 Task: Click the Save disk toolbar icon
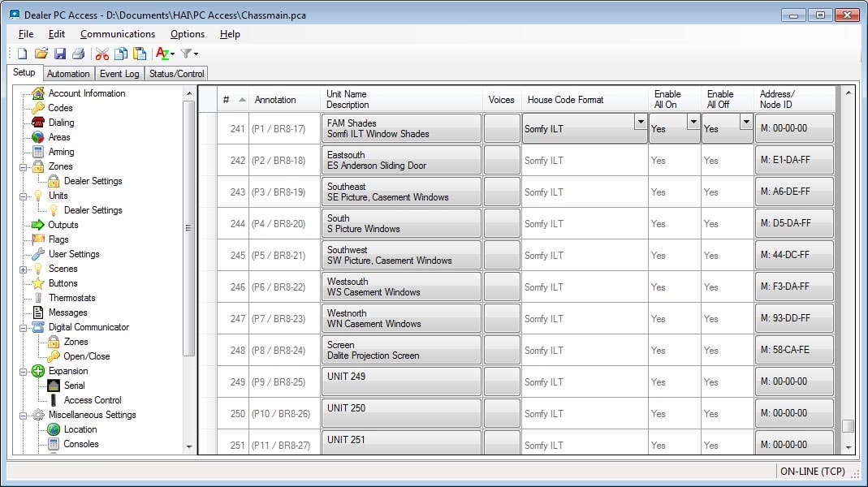tap(60, 54)
